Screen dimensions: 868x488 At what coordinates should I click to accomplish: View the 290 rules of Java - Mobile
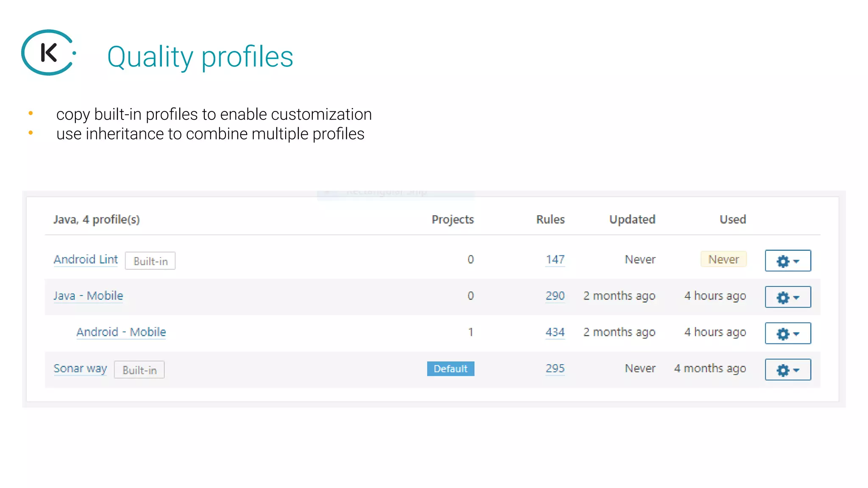[555, 296]
